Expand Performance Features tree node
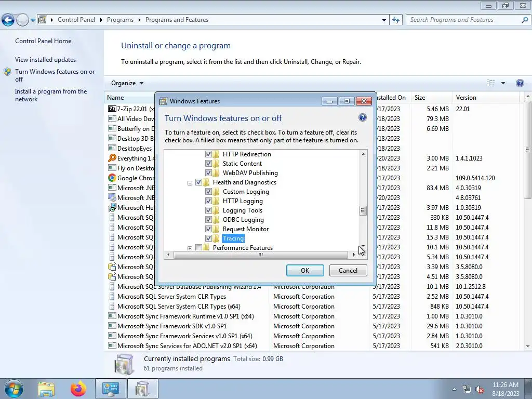The height and width of the screenshot is (399, 532). (x=190, y=248)
